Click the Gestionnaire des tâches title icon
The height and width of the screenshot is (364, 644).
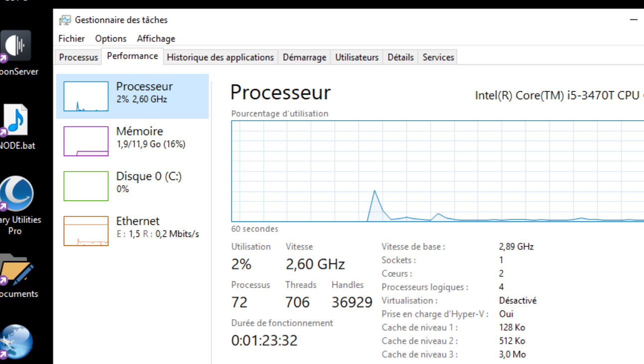[x=65, y=20]
